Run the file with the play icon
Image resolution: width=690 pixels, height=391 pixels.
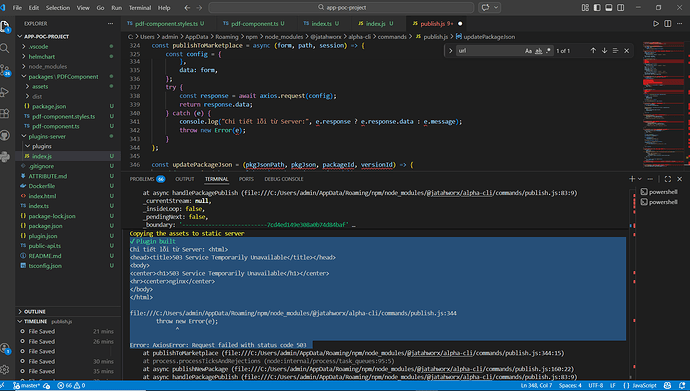click(656, 23)
